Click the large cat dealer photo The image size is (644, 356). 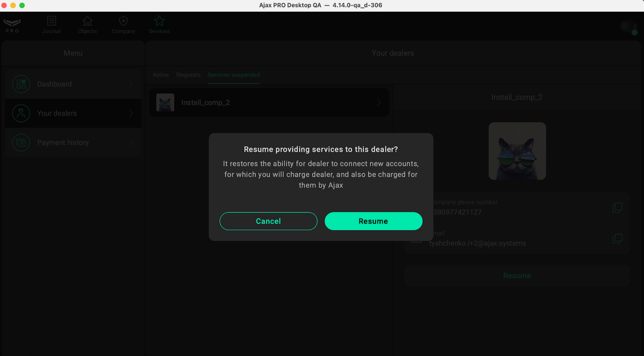517,151
